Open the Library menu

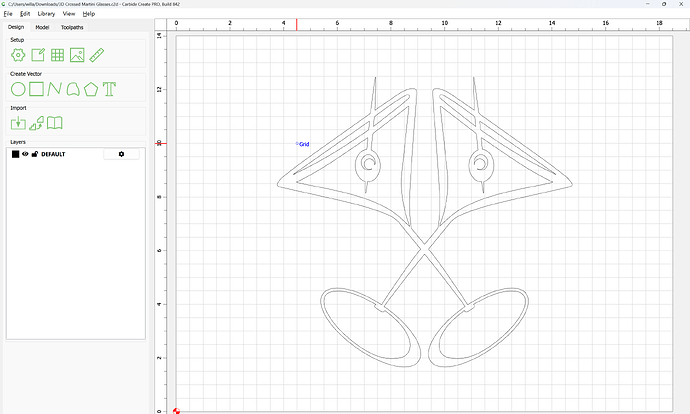point(46,14)
